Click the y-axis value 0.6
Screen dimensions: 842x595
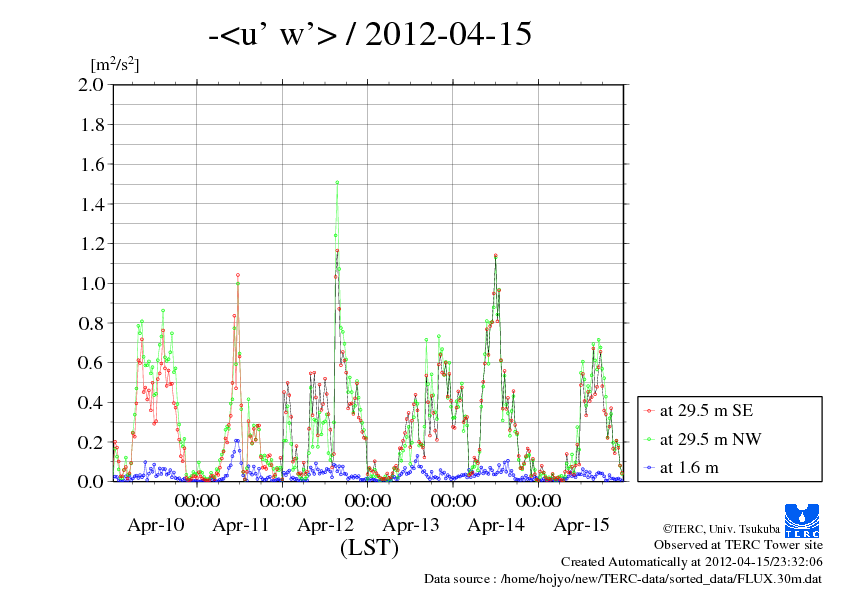click(91, 362)
